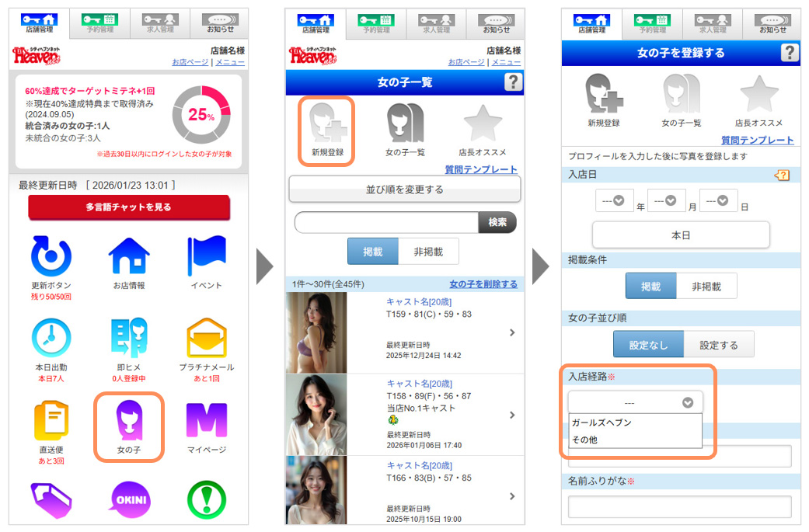809x532 pixels.
Task: Click the 更新ボタン refresh icon
Action: pyautogui.click(x=51, y=256)
